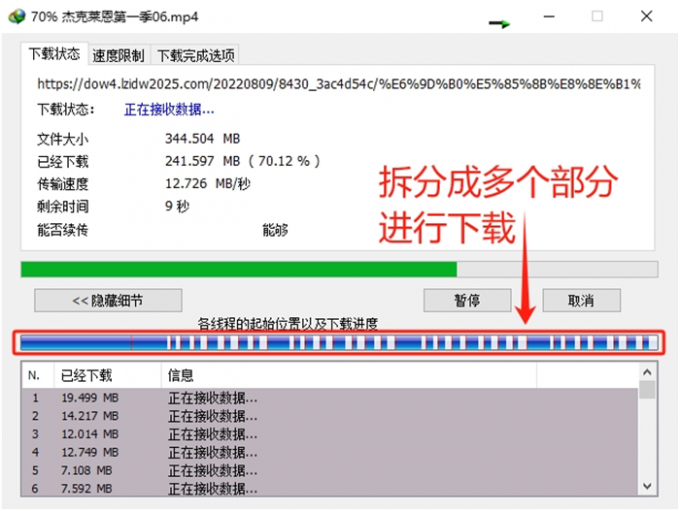
Task: Click the 信息 column header
Action: (349, 375)
